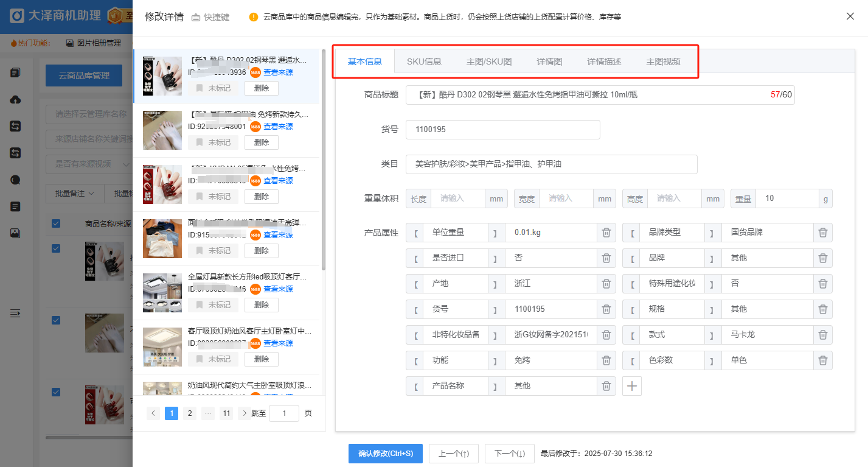Uncheck the background row with red nail polish

coord(56,392)
